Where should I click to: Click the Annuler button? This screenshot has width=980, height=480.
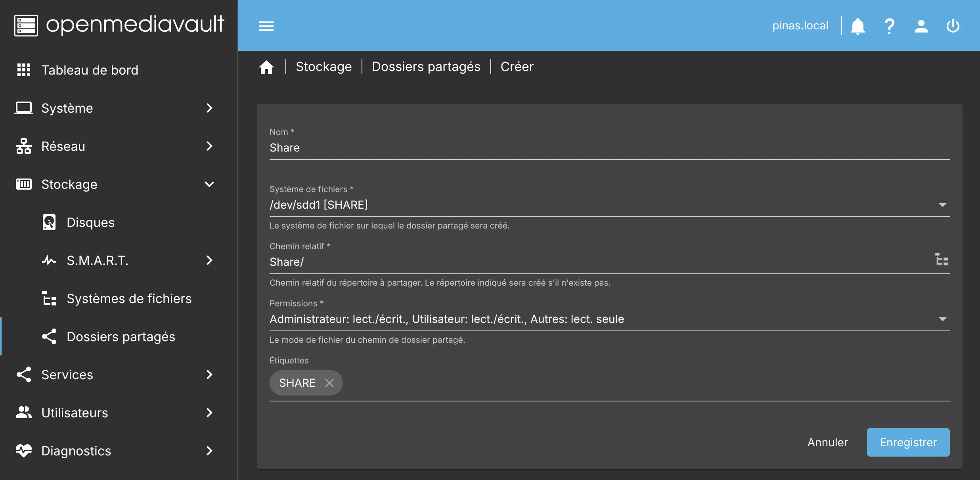(827, 442)
